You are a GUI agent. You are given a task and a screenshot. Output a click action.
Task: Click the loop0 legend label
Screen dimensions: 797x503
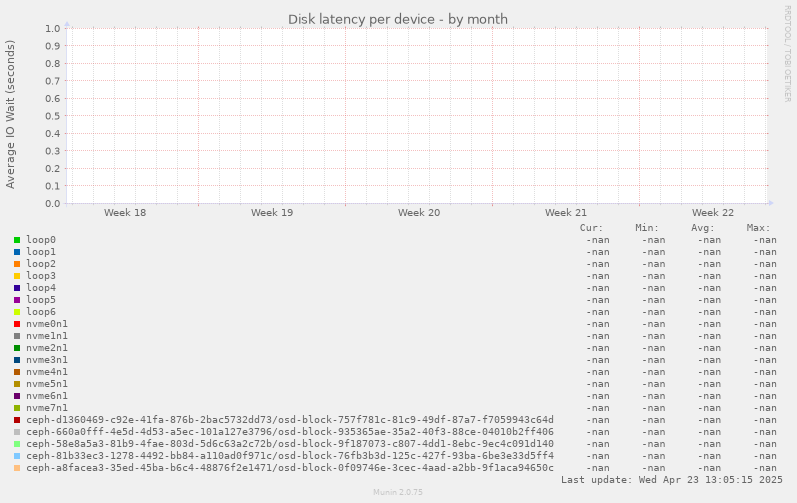tap(41, 240)
